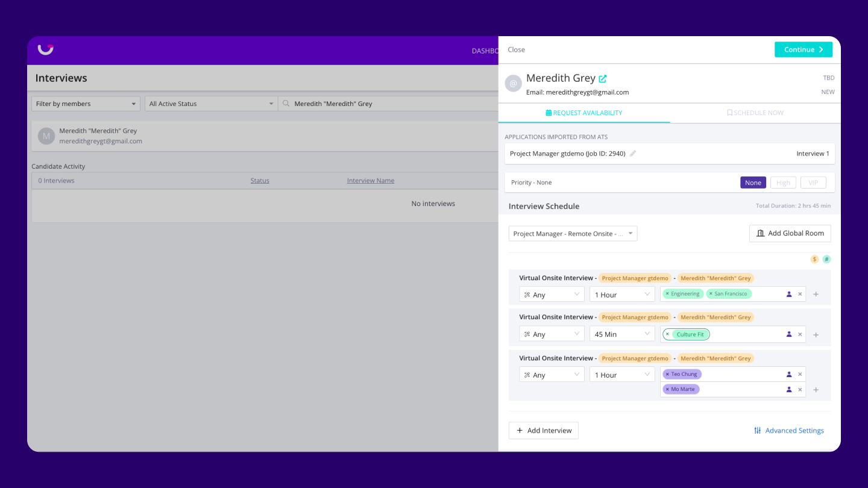Viewport: 868px width, 488px height.
Task: Set priority to None
Action: pos(753,183)
